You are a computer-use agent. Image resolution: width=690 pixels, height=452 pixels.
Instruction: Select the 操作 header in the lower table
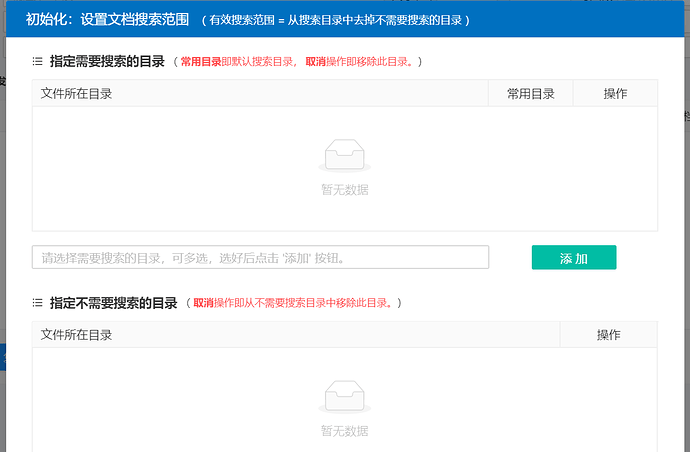608,335
